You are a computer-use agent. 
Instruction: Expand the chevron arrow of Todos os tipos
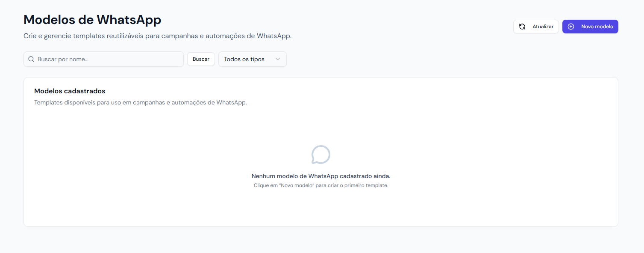point(278,59)
